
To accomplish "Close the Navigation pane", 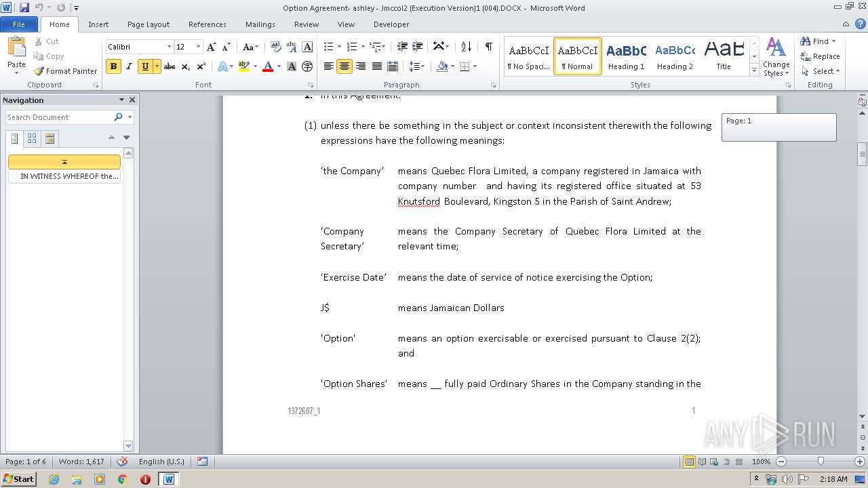I will (132, 100).
